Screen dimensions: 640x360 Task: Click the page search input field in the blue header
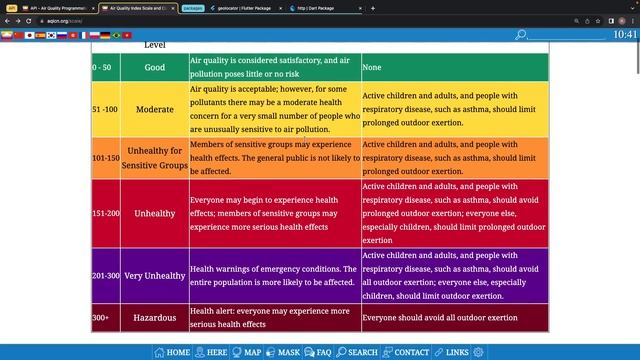pyautogui.click(x=566, y=35)
